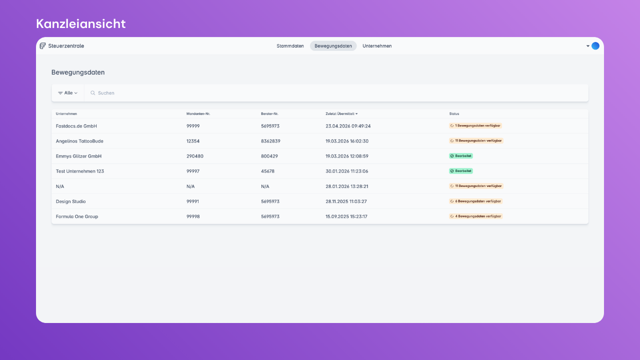Open the Formula One Group row
Screen dimensions: 640x360
click(x=320, y=217)
